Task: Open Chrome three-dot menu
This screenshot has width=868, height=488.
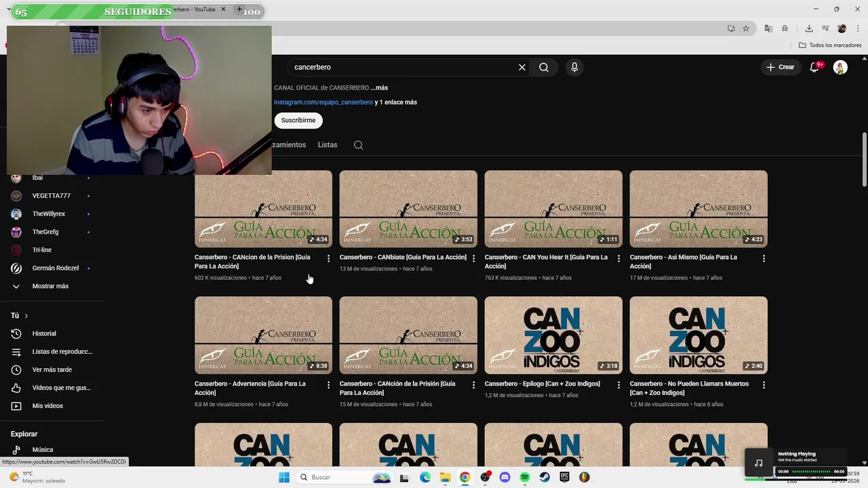Action: click(857, 28)
